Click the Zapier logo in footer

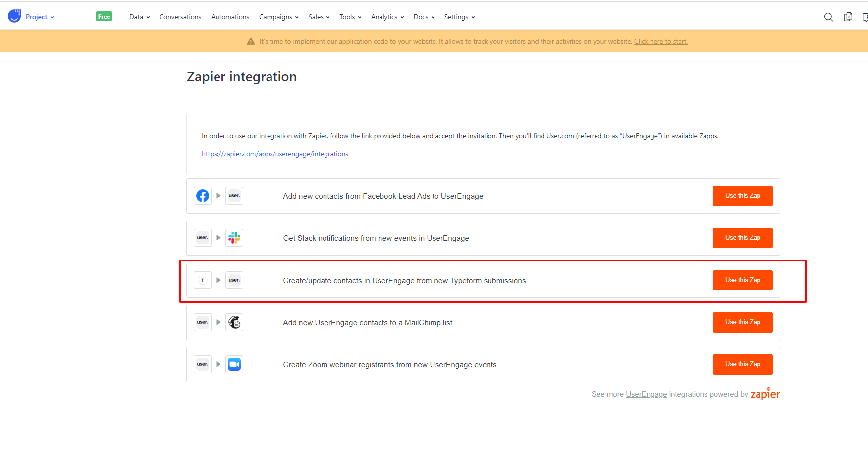(765, 394)
